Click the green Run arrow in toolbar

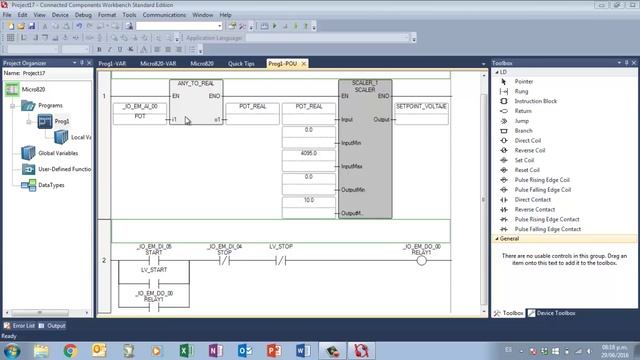[275, 26]
